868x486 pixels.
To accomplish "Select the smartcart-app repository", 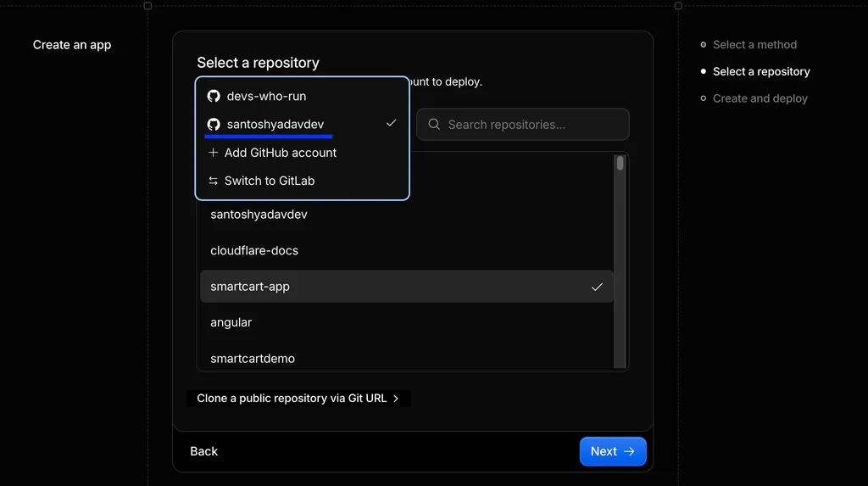I will pos(406,287).
